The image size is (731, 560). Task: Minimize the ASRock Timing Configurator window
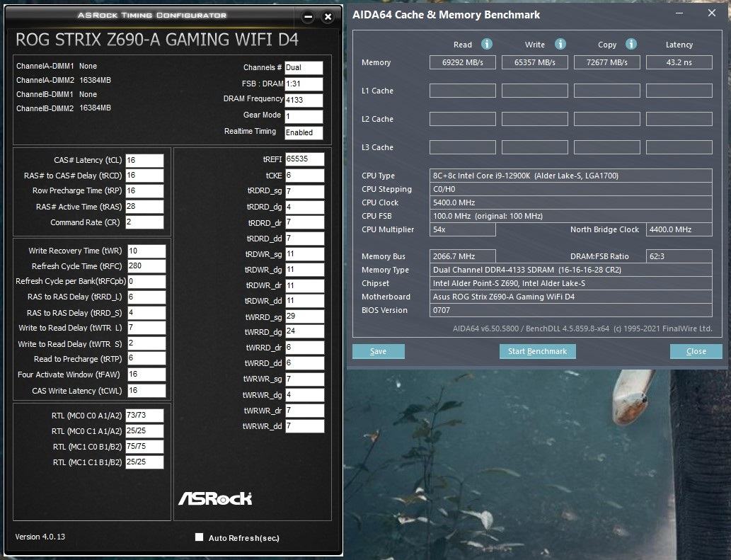[x=308, y=17]
